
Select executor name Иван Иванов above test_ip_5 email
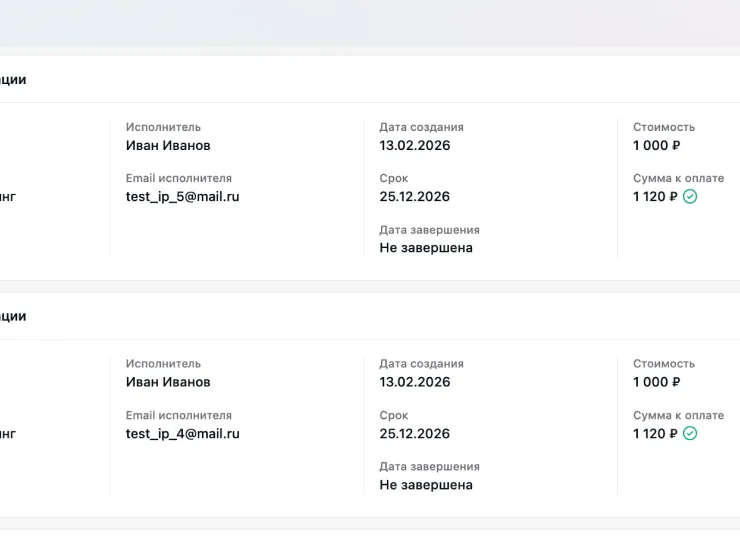coord(168,145)
